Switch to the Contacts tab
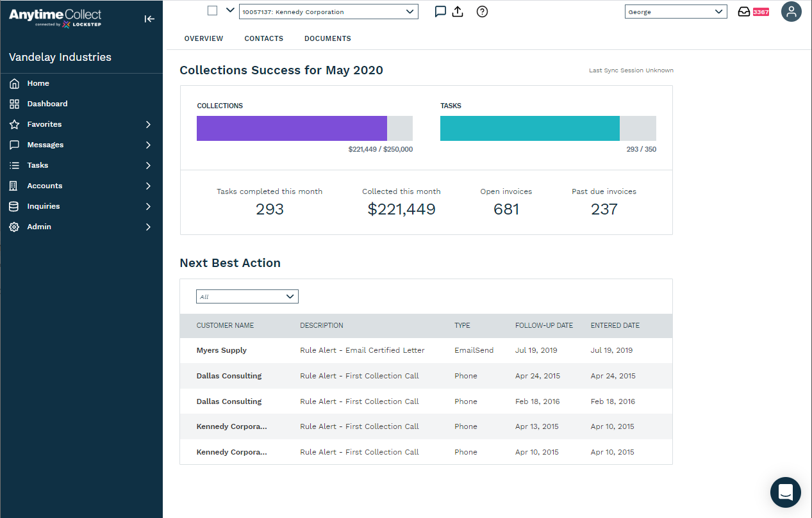The image size is (812, 518). pos(263,38)
